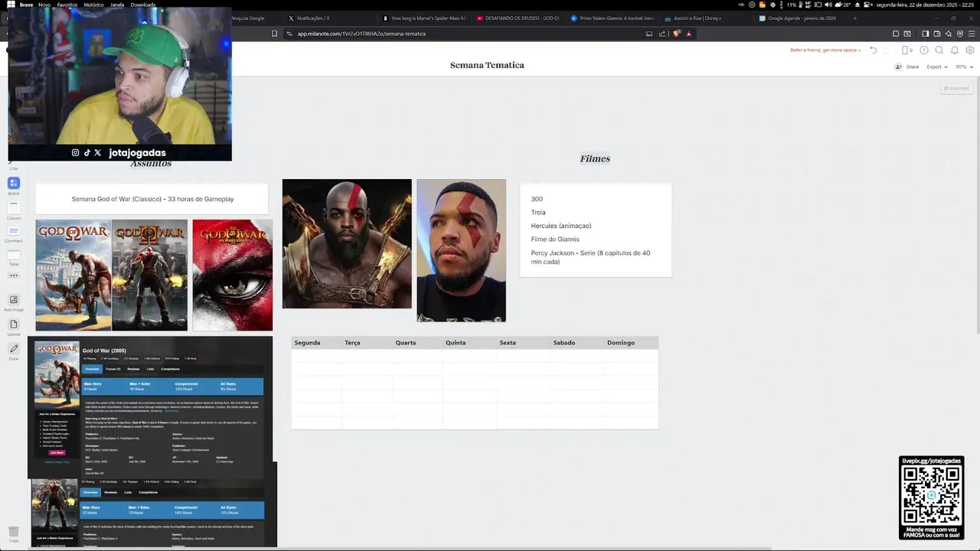Open the Favoritos menu in menu bar
This screenshot has width=980, height=551.
67,5
